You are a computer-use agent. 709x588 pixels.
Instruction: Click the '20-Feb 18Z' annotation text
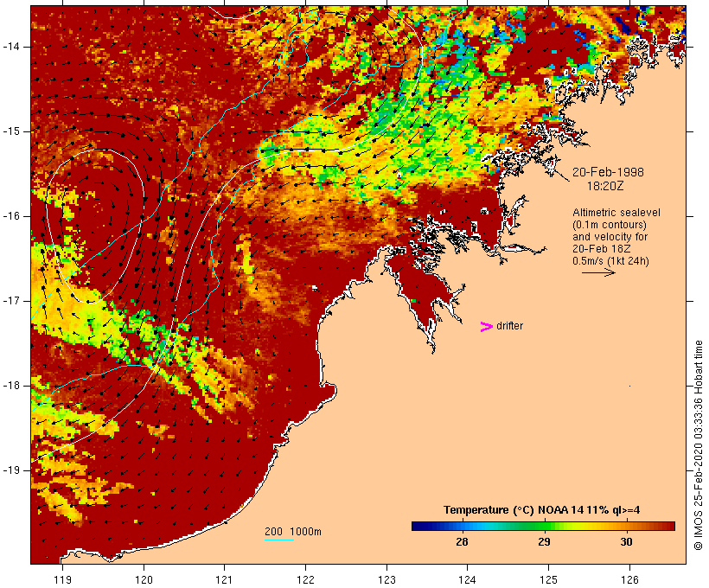[x=602, y=249]
